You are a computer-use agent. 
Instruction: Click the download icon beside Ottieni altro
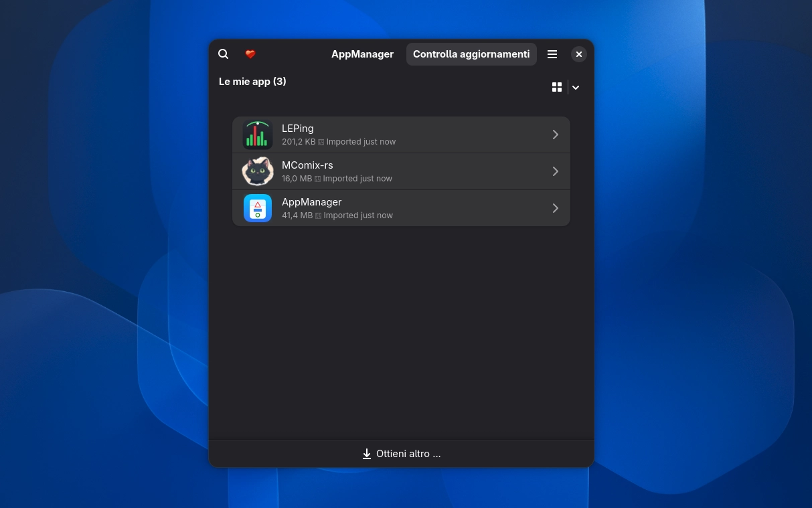[x=367, y=454]
